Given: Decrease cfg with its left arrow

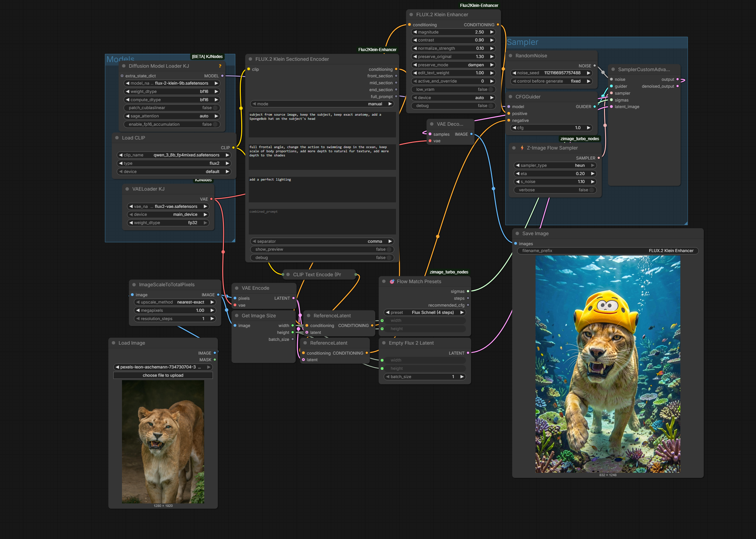Looking at the screenshot, I should pos(514,128).
